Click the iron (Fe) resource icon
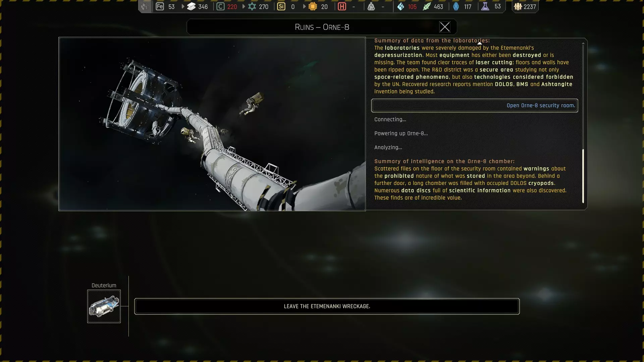Viewport: 644px width, 362px height. [160, 6]
